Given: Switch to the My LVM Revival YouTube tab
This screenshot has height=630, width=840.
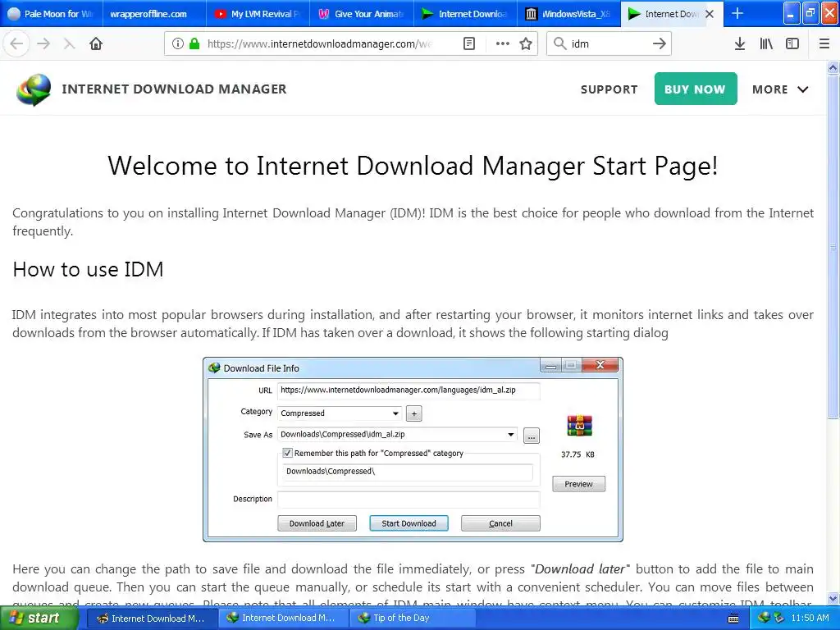Looking at the screenshot, I should tap(258, 14).
